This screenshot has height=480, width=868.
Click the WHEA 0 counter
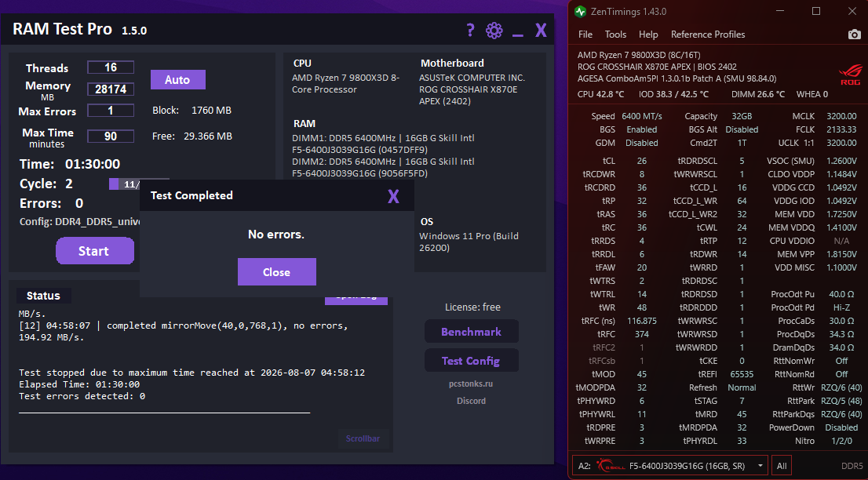[x=812, y=94]
